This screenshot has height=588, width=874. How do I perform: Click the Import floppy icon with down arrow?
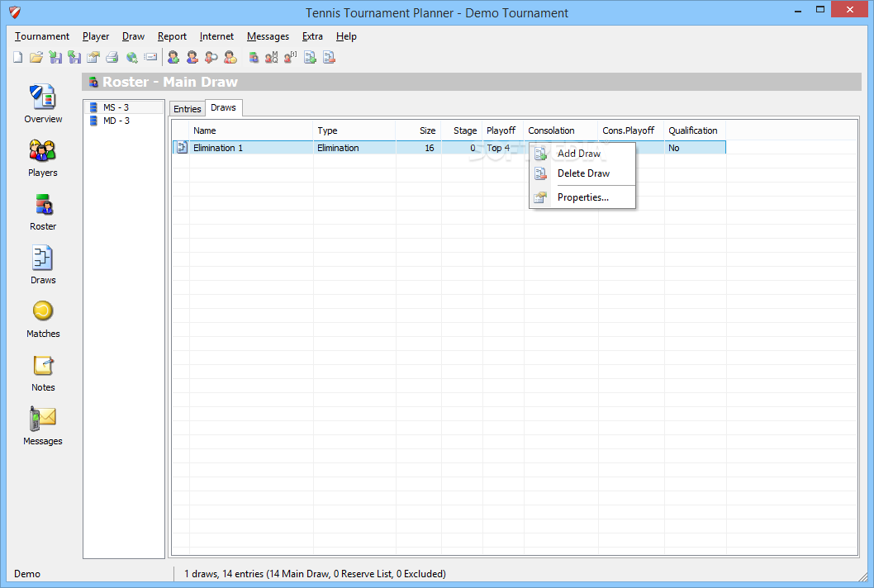(x=55, y=58)
